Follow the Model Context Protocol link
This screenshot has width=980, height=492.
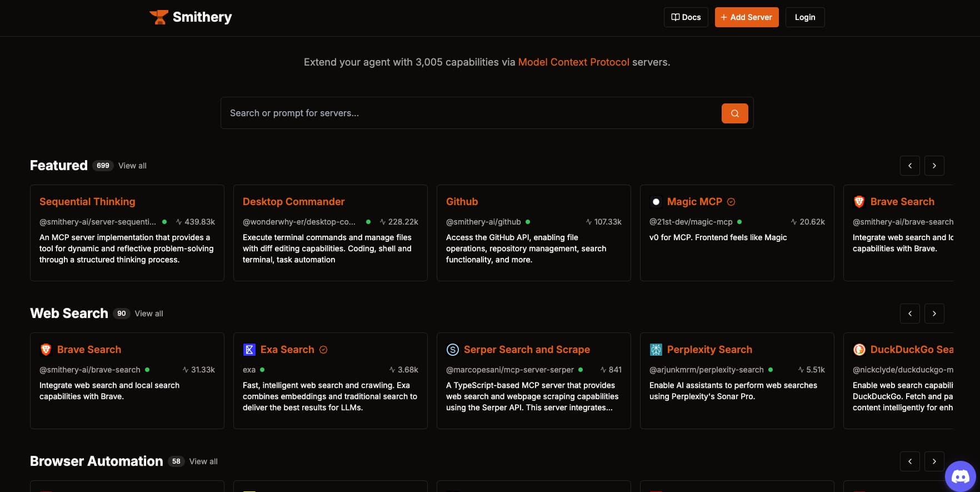click(x=574, y=62)
